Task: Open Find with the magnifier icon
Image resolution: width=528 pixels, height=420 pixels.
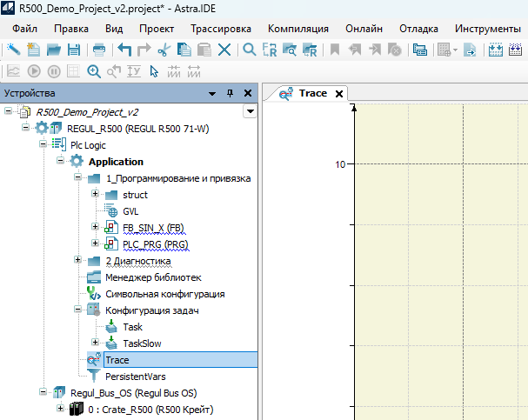Action: 250,50
